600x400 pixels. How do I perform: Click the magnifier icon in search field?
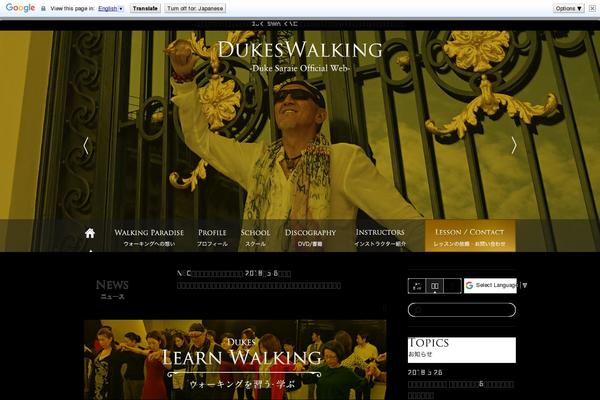[x=417, y=310]
